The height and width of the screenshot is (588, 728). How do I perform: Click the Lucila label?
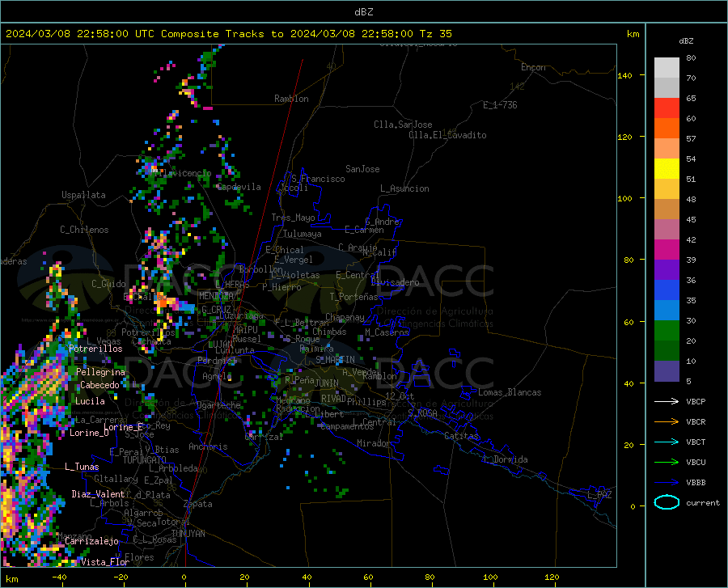pyautogui.click(x=90, y=401)
